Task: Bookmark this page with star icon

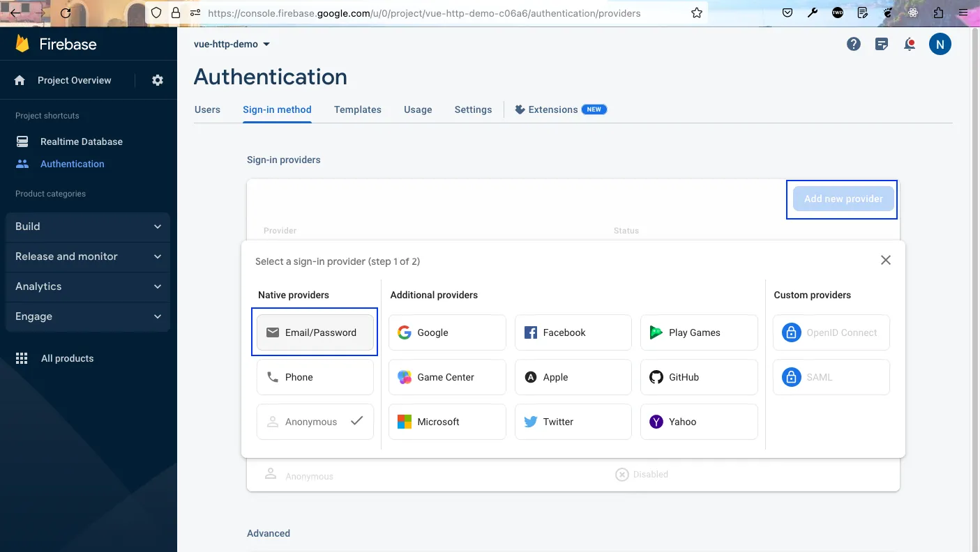Action: pyautogui.click(x=696, y=13)
